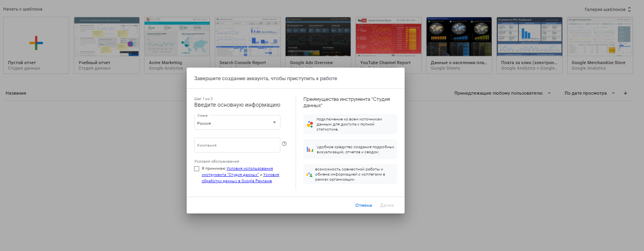Image resolution: width=644 pixels, height=251 pixels.
Task: Click the bar chart visualization icon
Action: click(310, 149)
